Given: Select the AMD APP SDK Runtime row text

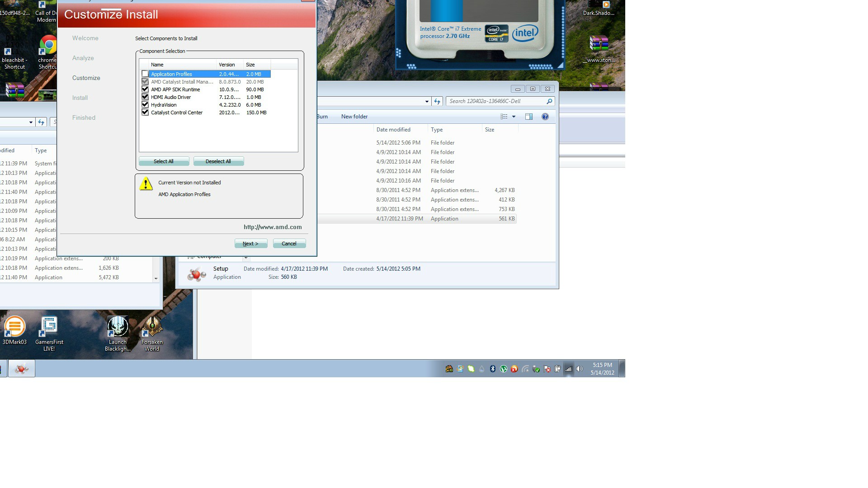Looking at the screenshot, I should coord(175,89).
